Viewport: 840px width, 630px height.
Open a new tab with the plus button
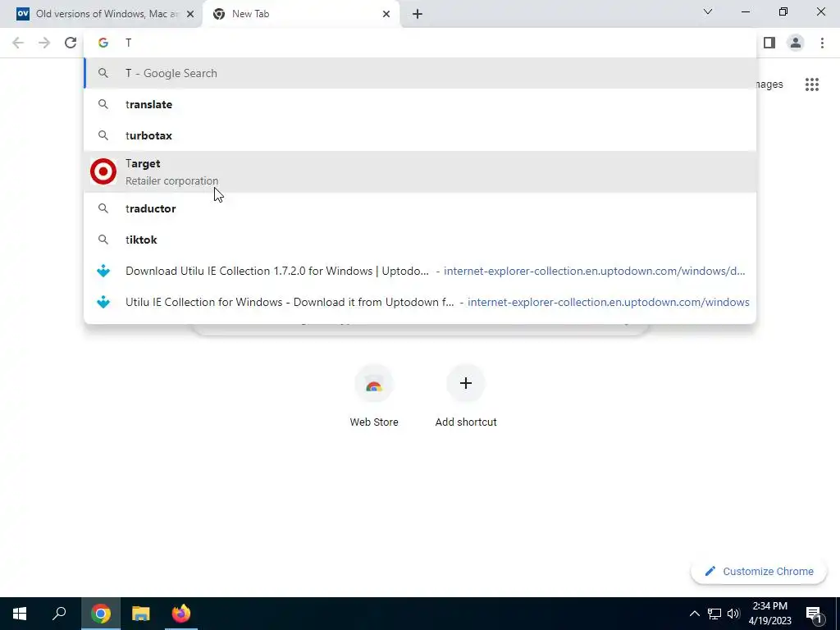point(418,14)
